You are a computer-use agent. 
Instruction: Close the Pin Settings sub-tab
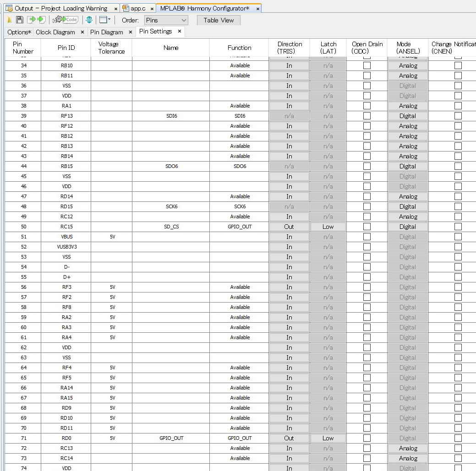180,31
